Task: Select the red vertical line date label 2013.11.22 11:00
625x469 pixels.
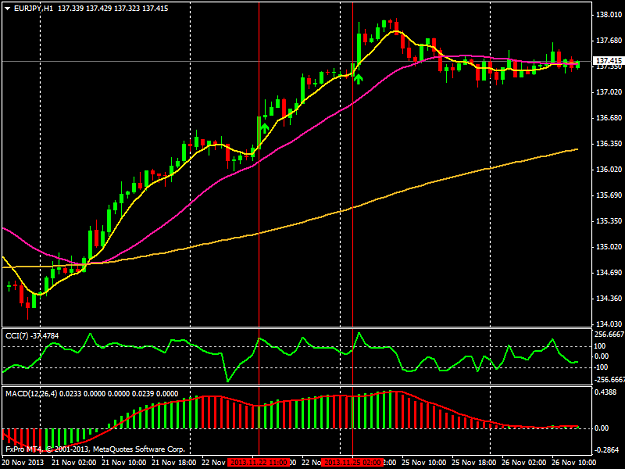Action: (x=259, y=462)
